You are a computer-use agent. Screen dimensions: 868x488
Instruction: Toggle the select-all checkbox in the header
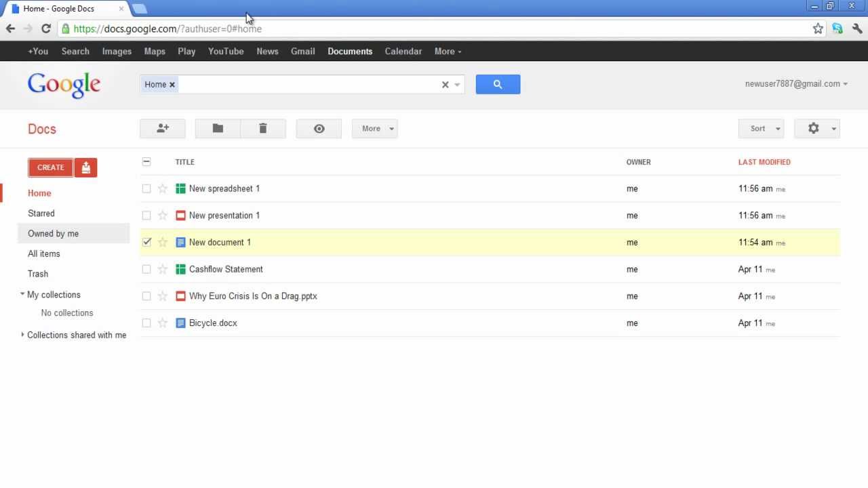pyautogui.click(x=146, y=162)
